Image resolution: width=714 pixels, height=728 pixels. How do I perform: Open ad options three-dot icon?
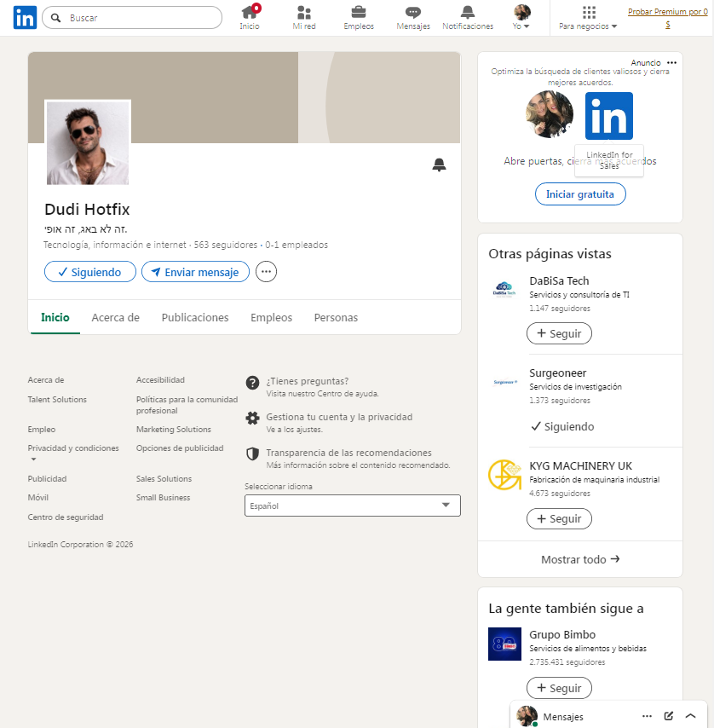click(671, 63)
